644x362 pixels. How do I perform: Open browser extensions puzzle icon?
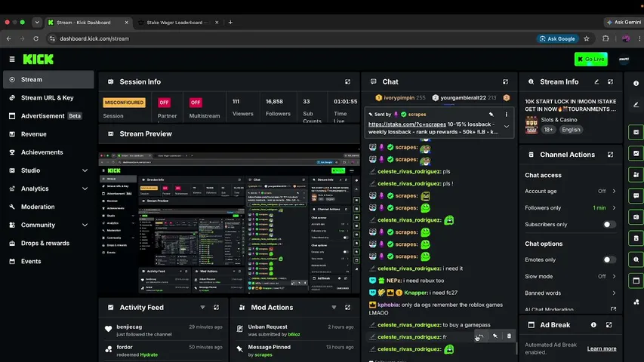605,38
